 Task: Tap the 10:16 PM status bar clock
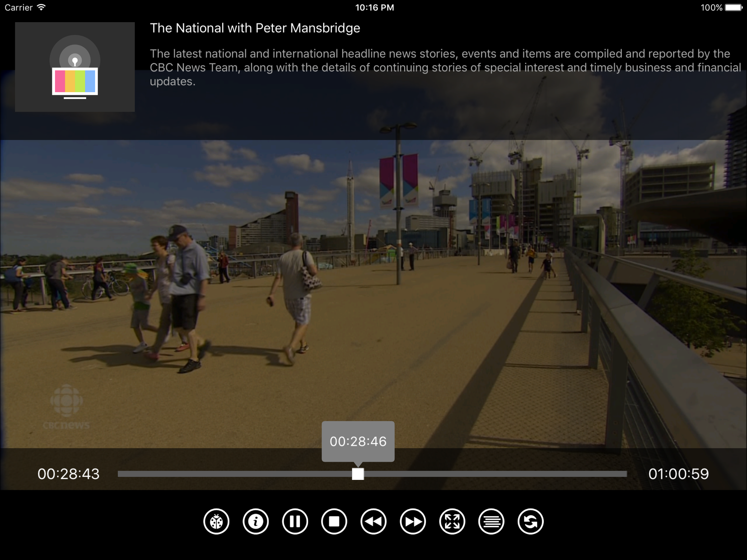pos(375,7)
